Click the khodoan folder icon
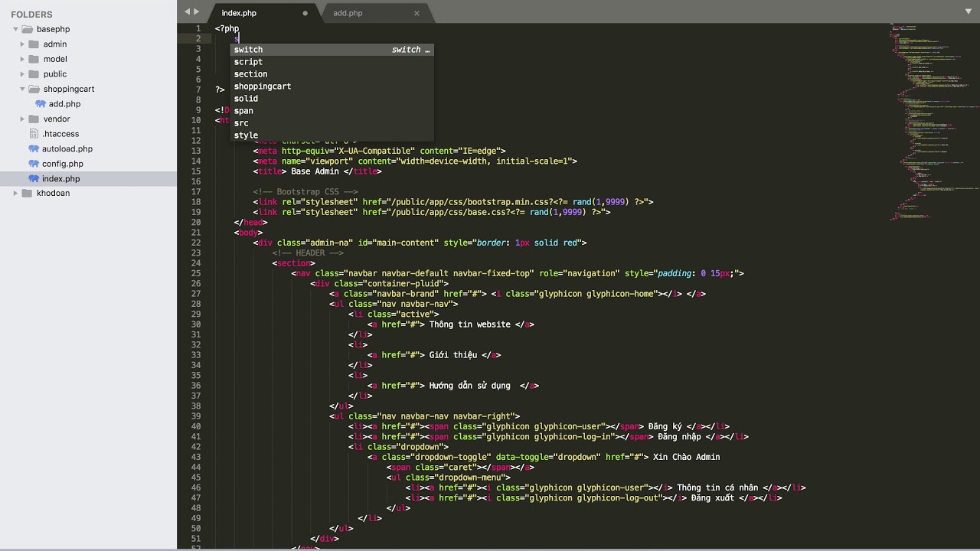Viewport: 980px width, 551px height. tap(27, 194)
